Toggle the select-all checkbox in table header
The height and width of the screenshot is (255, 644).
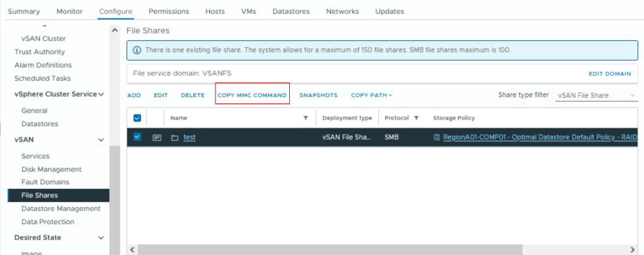click(x=137, y=118)
